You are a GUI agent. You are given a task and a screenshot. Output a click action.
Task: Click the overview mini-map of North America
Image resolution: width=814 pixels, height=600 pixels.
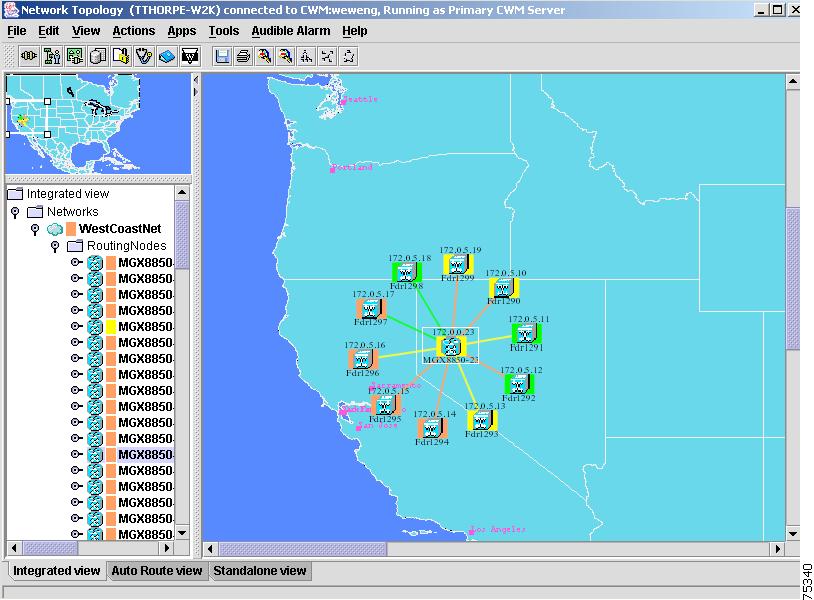click(x=98, y=124)
